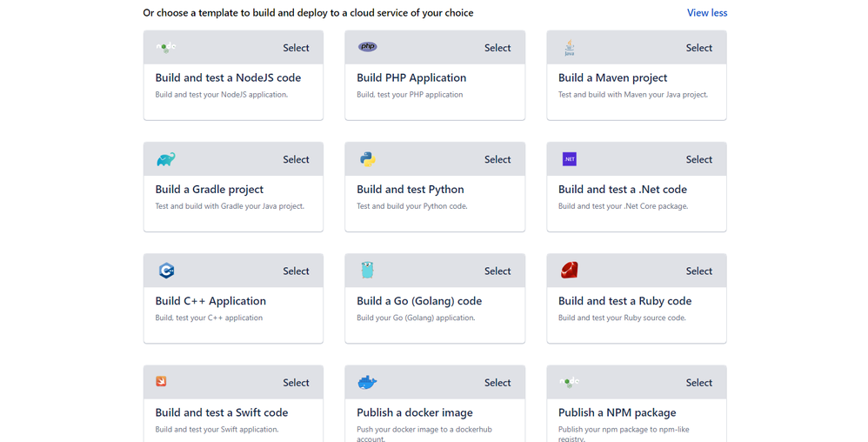868x442 pixels.
Task: Click the Swift logo icon
Action: click(161, 382)
